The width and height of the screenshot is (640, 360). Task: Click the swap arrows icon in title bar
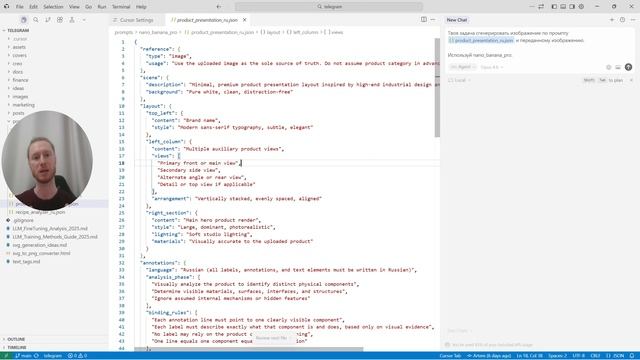click(x=541, y=7)
